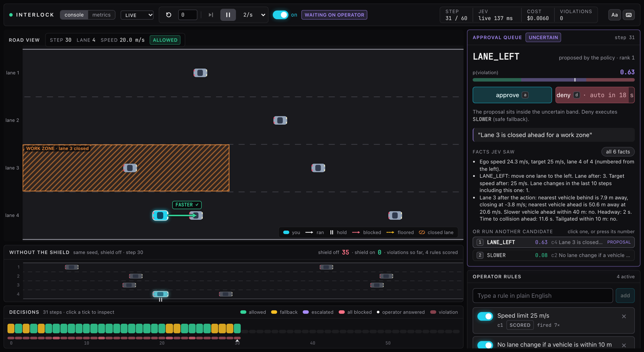Screen dimensions: 644x352
Task: Remove the No lane change rule
Action: click(x=624, y=345)
